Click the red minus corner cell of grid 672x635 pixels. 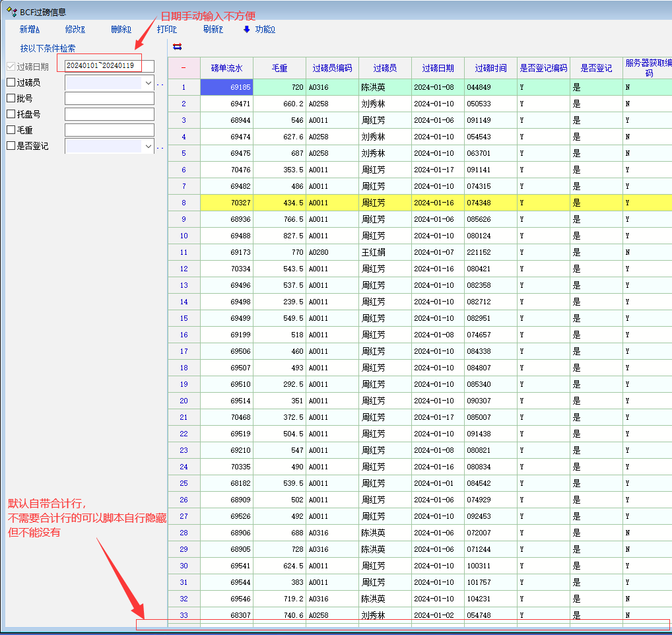point(184,68)
